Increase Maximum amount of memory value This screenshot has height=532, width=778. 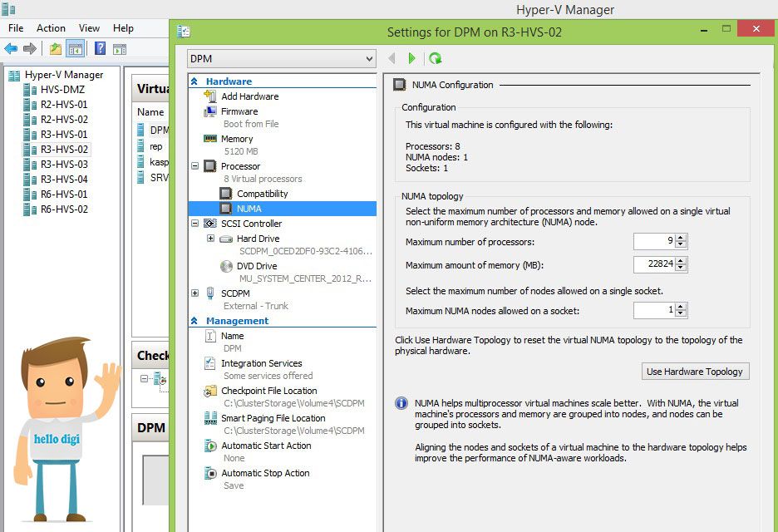(x=682, y=260)
